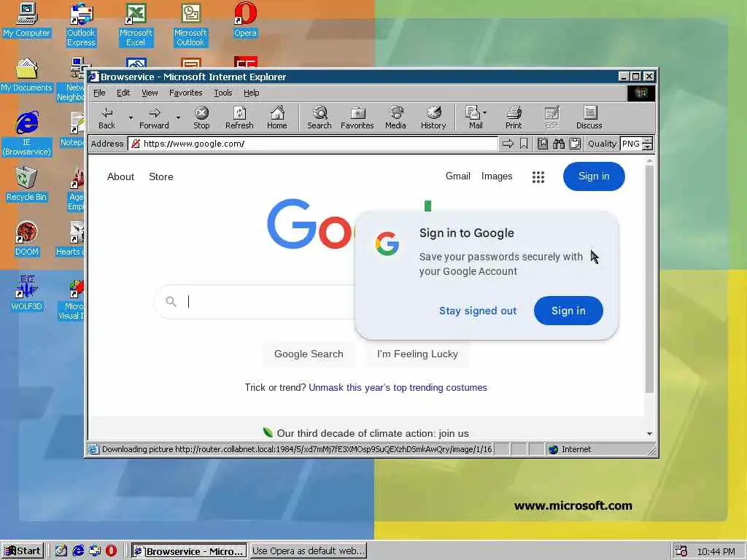Click the clipboard icon beside Quality
The height and width of the screenshot is (560, 747).
pyautogui.click(x=575, y=144)
